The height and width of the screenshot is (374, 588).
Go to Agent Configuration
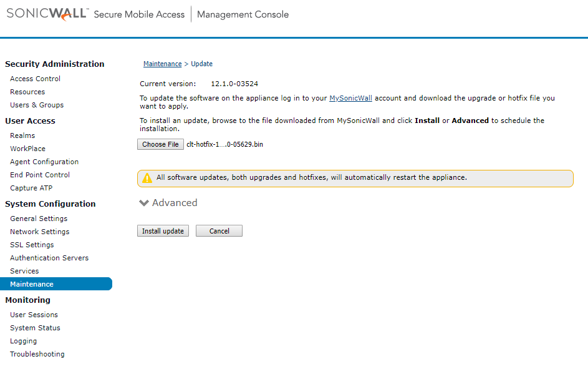coord(44,162)
